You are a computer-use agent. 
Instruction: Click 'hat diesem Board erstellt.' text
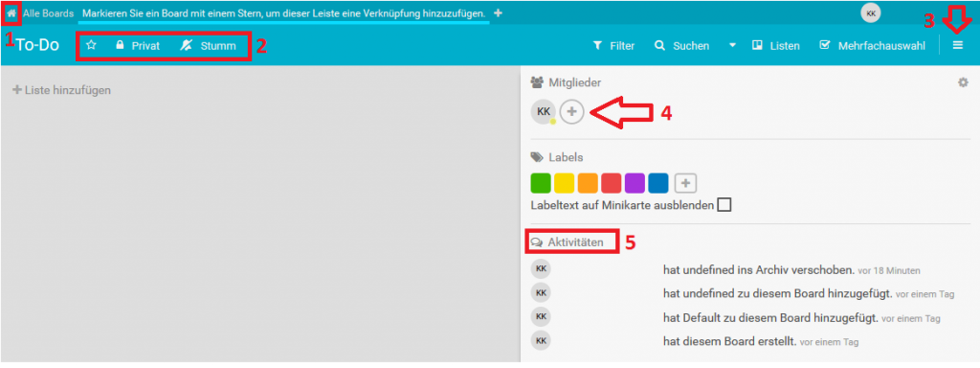click(730, 342)
